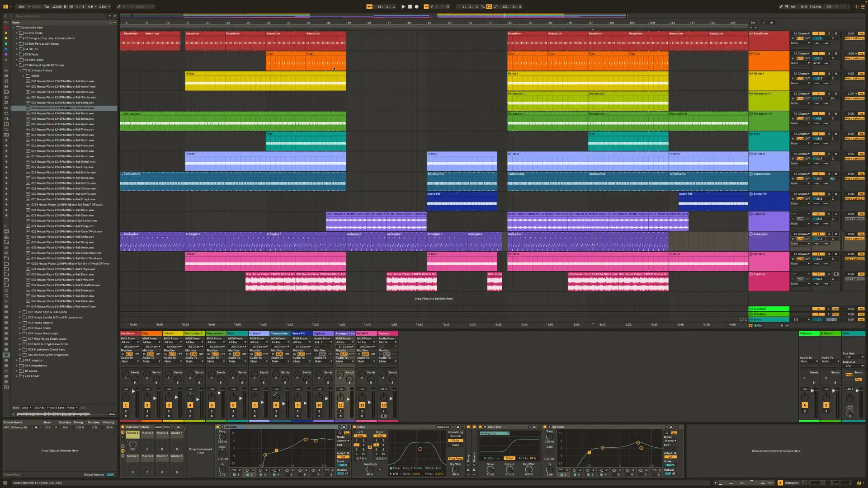This screenshot has width=868, height=488.
Task: Click the lock envelopes padlock icon
Action: point(772,23)
